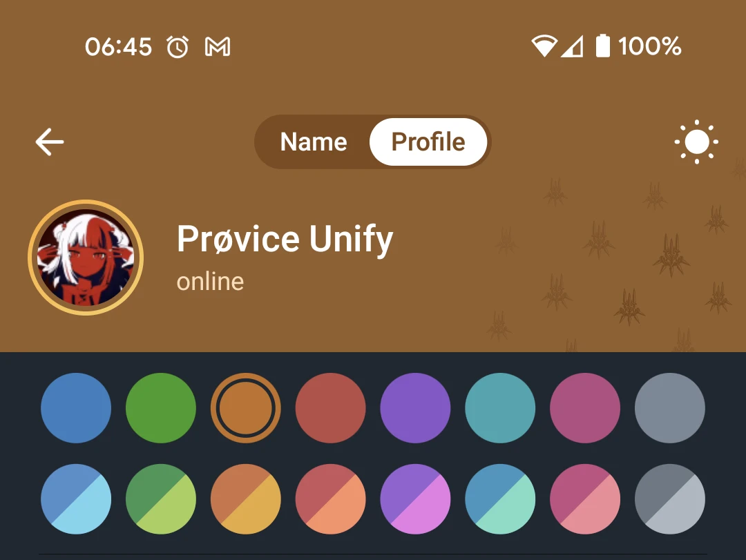Tap the Gmail notification icon in status bar
The image size is (746, 560).
coord(218,47)
